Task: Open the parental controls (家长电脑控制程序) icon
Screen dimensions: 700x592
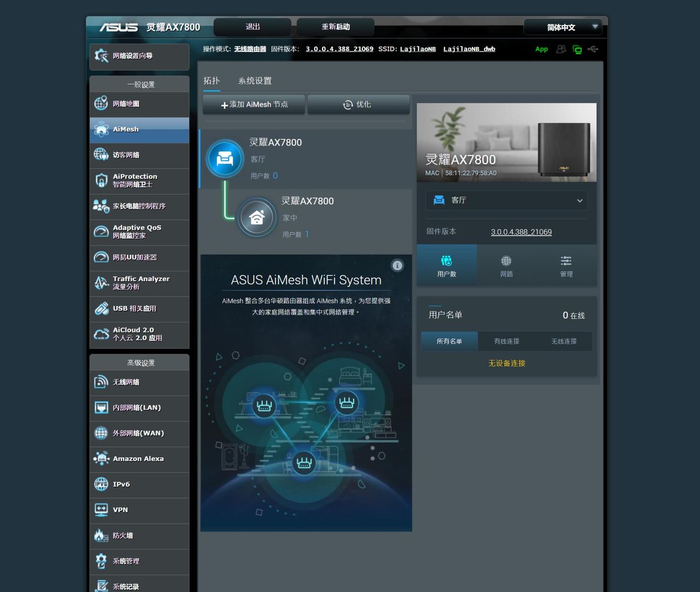Action: pyautogui.click(x=101, y=206)
